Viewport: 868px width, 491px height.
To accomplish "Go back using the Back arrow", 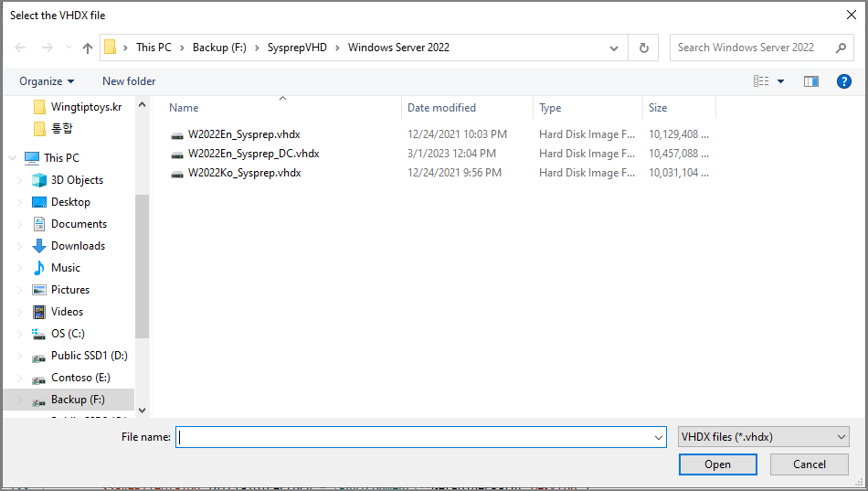I will (20, 48).
